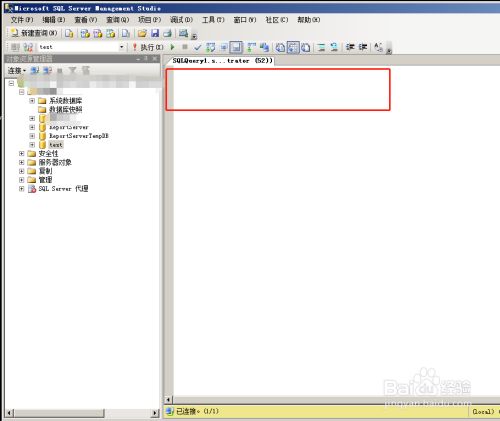Click the Cancel Executing Query stop icon
500x421 pixels.
[x=185, y=47]
